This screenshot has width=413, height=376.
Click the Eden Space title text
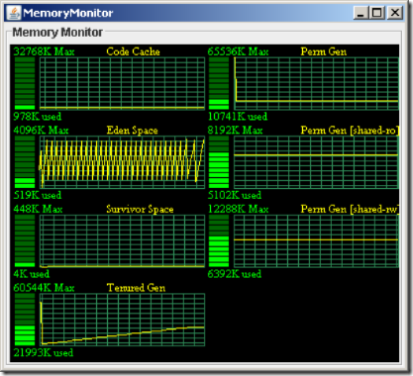[132, 130]
